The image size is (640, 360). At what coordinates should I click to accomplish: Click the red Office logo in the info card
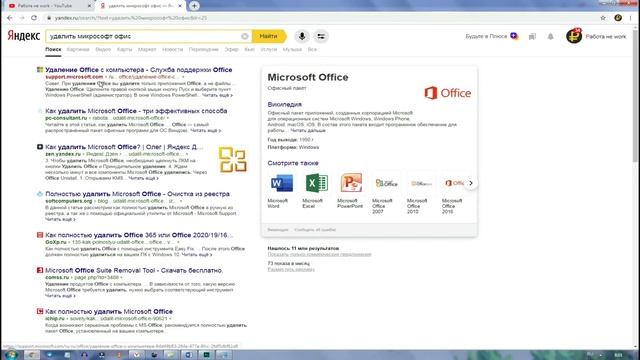coord(447,93)
